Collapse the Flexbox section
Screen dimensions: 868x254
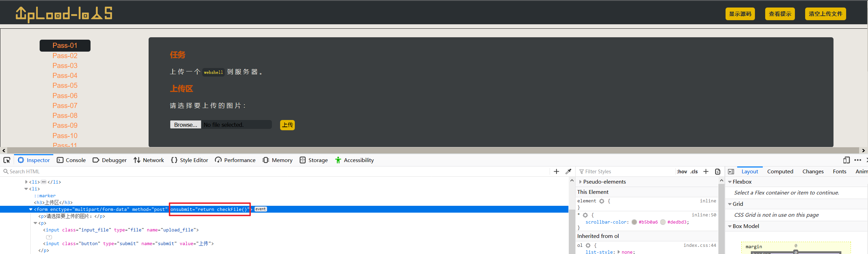tap(730, 182)
